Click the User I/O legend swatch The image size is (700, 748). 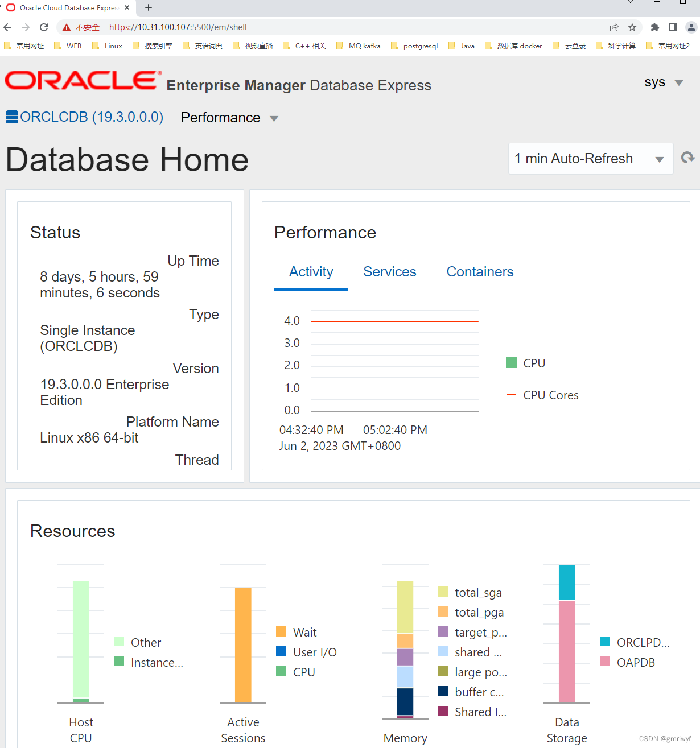coord(281,651)
